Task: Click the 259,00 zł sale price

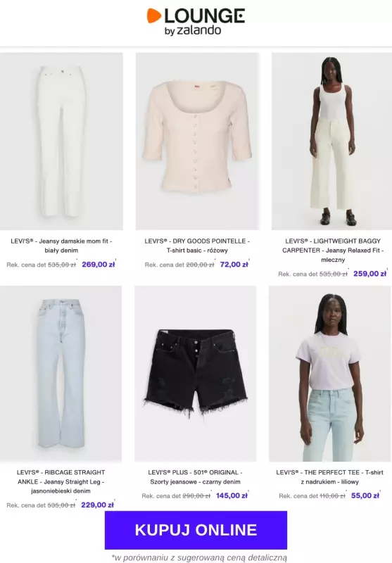Action: pyautogui.click(x=370, y=274)
